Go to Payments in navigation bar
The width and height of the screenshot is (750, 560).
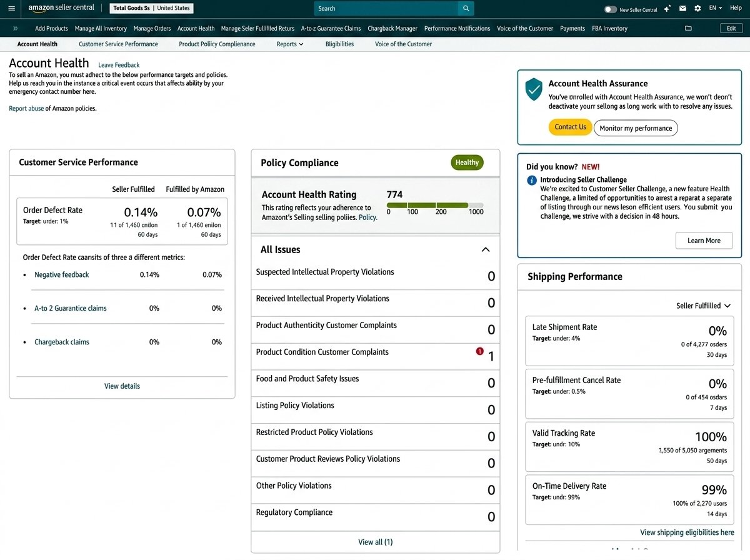pos(572,28)
